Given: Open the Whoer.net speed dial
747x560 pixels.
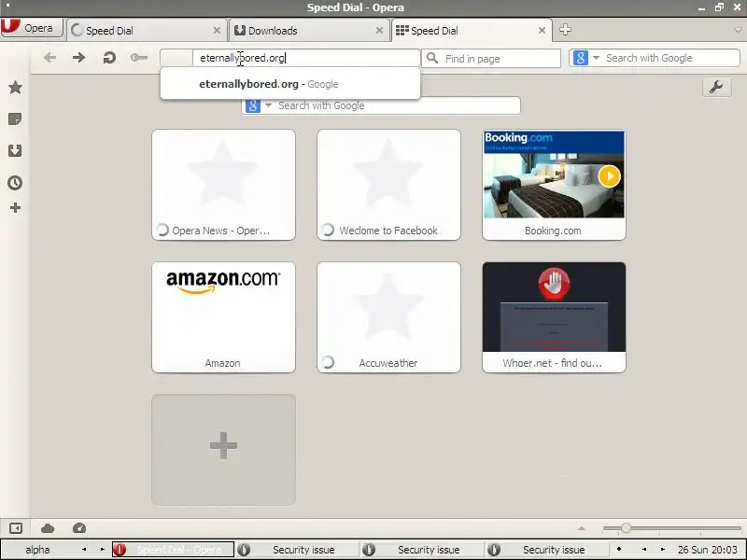Looking at the screenshot, I should pos(554,317).
